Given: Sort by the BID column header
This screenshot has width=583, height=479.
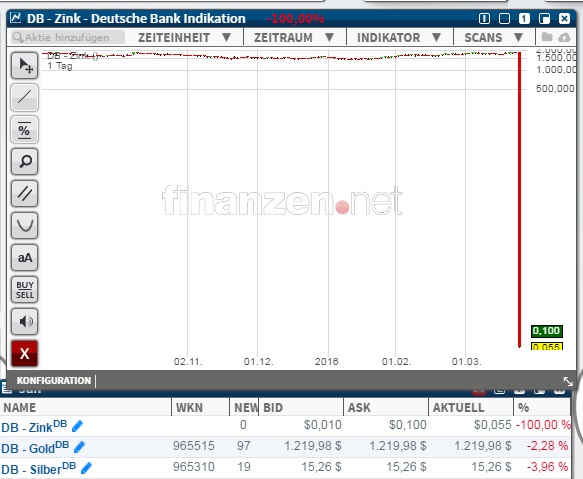Looking at the screenshot, I should [x=301, y=408].
